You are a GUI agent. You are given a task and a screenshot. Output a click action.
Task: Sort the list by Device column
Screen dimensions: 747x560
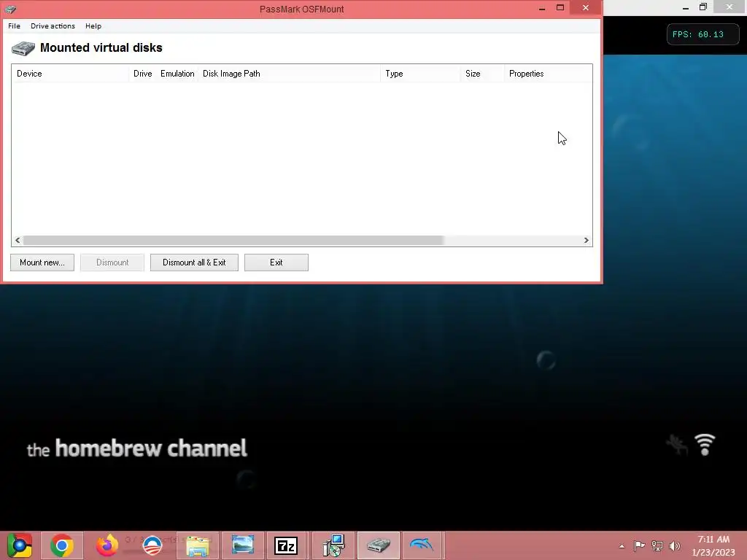[x=71, y=74]
